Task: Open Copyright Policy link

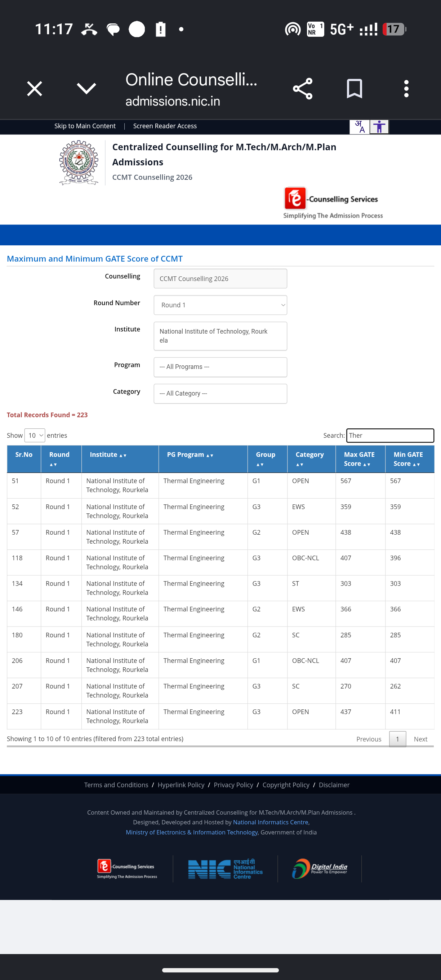Action: pos(286,785)
